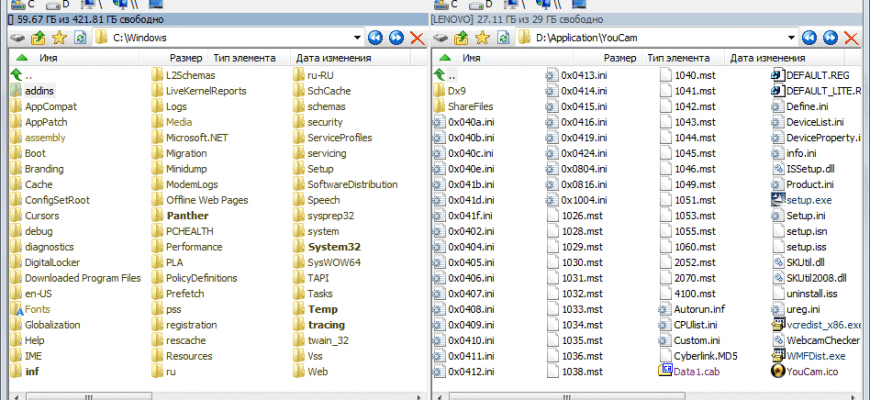Click the Fonts folder icon

tap(16, 309)
